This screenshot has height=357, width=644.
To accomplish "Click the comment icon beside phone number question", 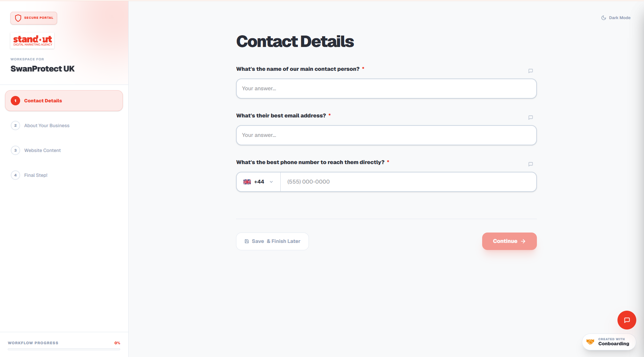I will 531,164.
